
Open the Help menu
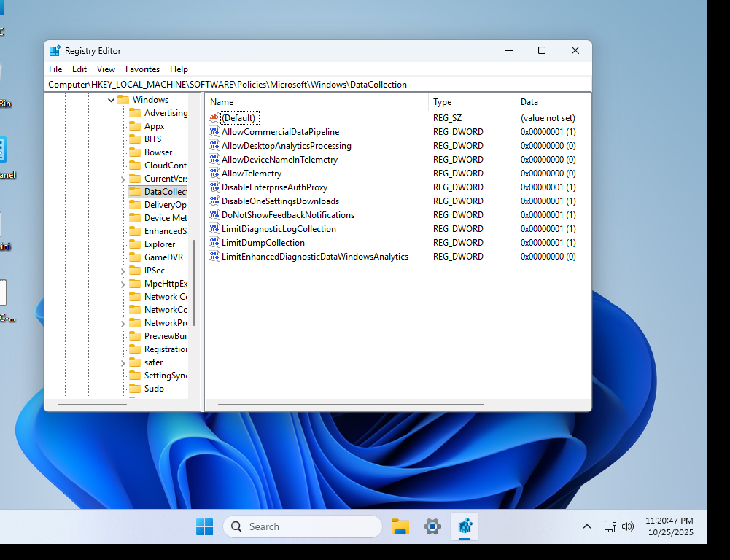(x=179, y=69)
